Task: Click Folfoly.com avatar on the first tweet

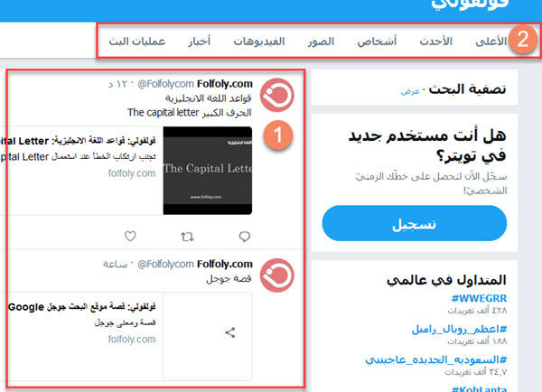Action: click(277, 95)
